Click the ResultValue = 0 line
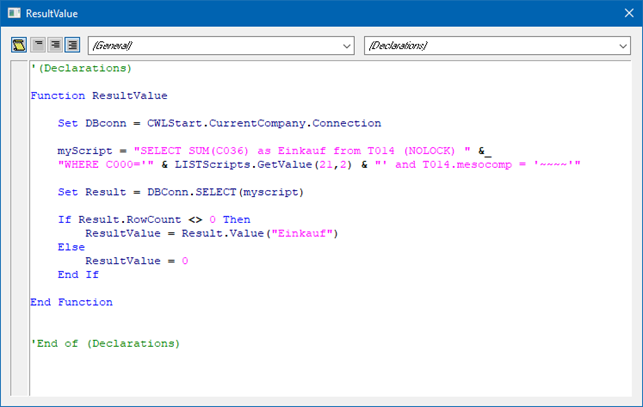The height and width of the screenshot is (407, 643). pyautogui.click(x=136, y=260)
